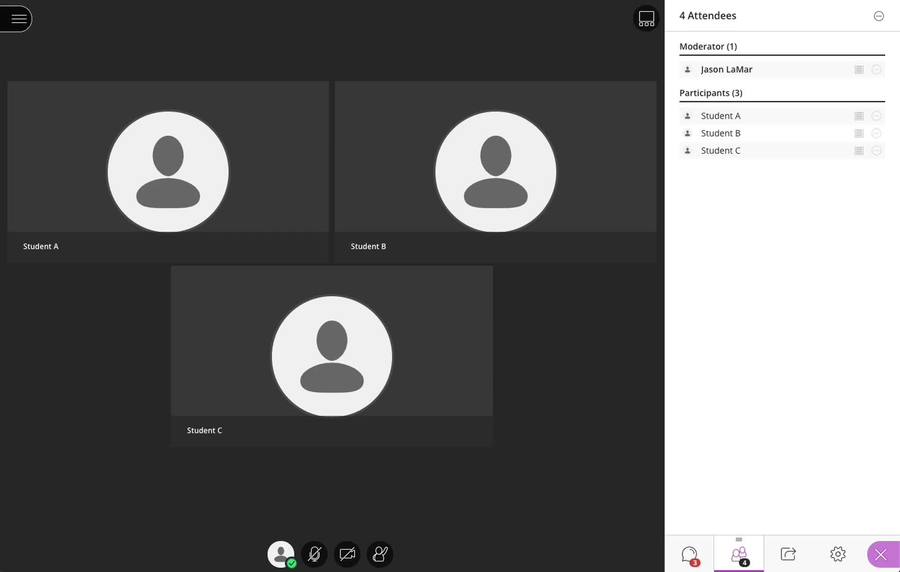Screen dimensions: 900x572
Task: Open attendee controls for Student C
Action: click(x=876, y=151)
